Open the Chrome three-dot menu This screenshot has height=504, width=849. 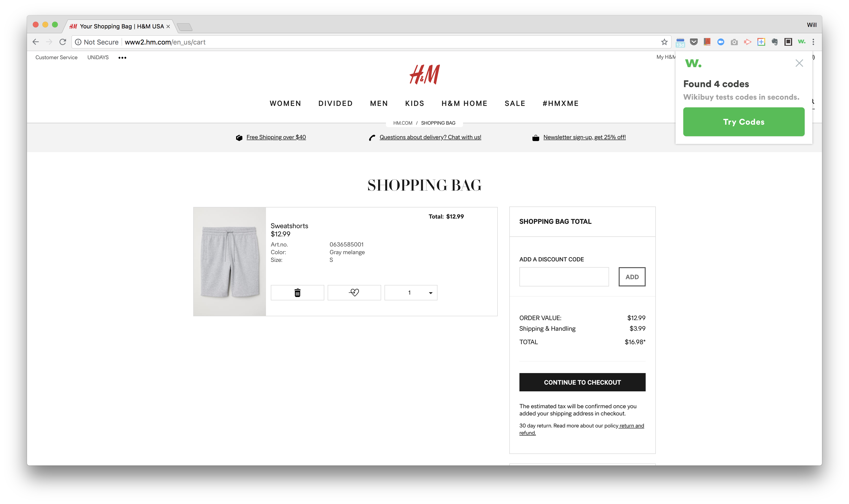[x=813, y=42]
